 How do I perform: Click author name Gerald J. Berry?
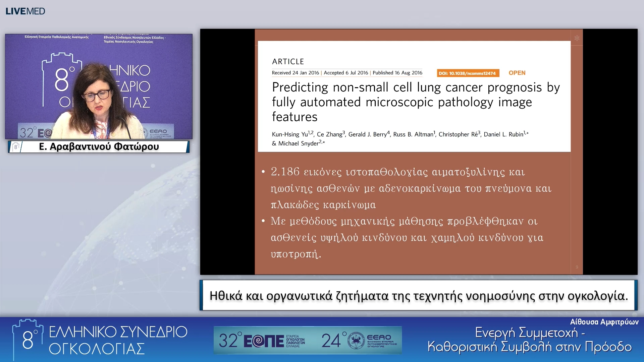point(367,134)
